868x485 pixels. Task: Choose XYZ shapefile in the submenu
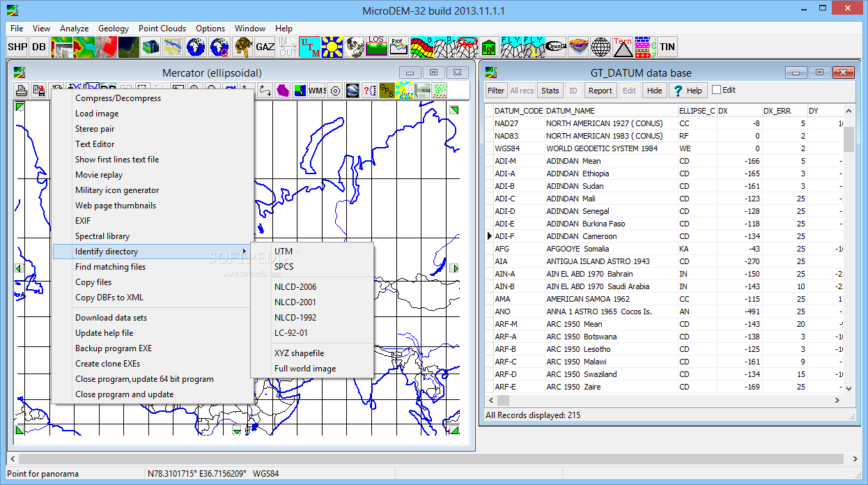click(x=312, y=353)
